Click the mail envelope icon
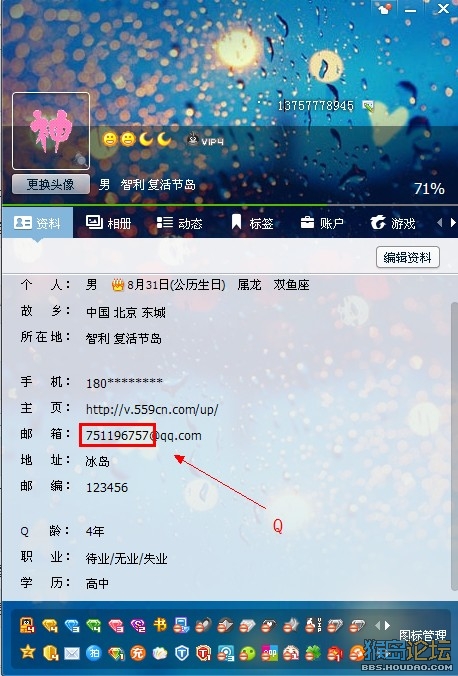This screenshot has width=458, height=676. (x=72, y=653)
